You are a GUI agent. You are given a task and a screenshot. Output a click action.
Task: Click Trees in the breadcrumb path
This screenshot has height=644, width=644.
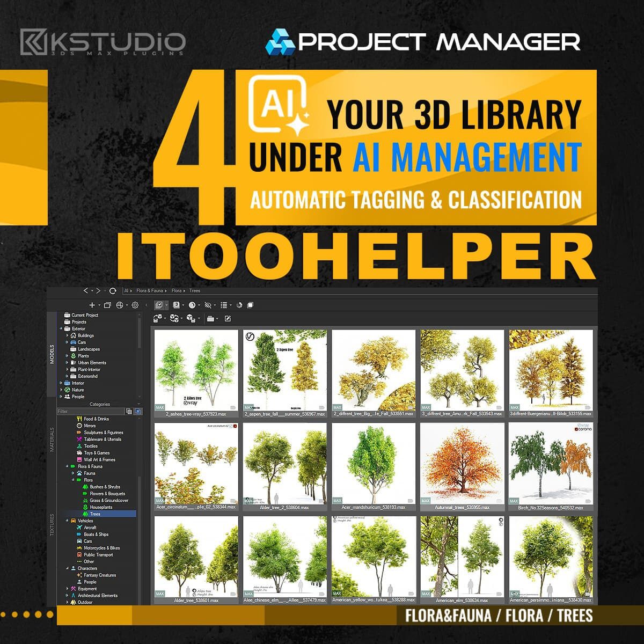point(195,291)
